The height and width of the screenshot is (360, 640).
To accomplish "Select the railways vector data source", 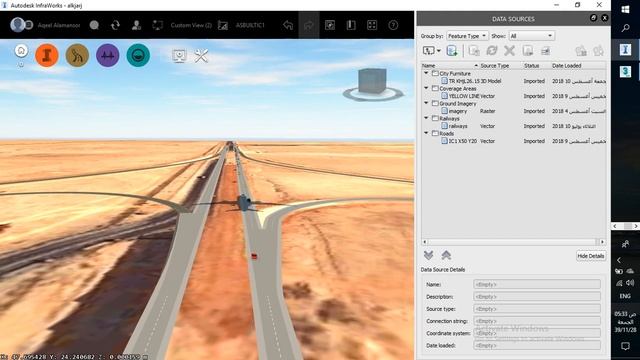I will pos(513,126).
